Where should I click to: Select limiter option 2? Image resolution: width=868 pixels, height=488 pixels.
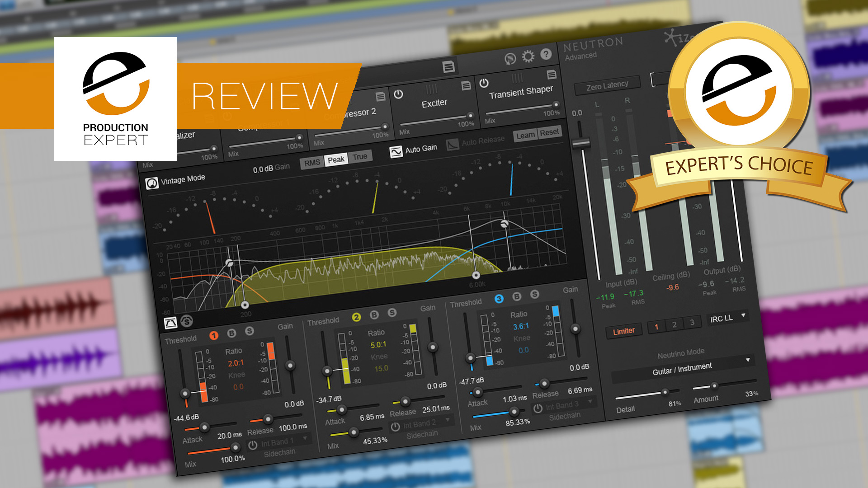[674, 324]
